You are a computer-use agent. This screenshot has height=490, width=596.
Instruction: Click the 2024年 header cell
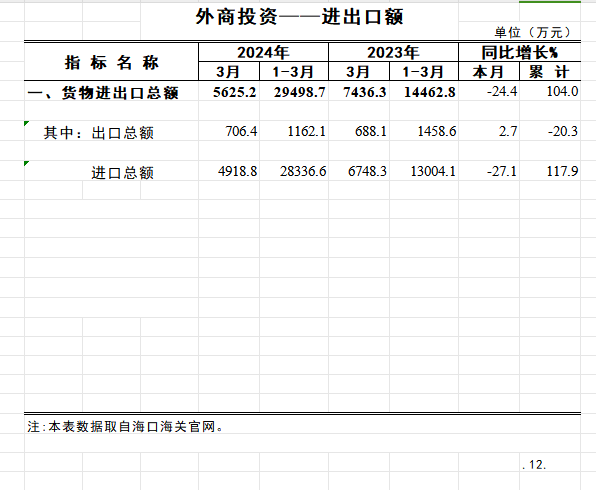pos(263,52)
